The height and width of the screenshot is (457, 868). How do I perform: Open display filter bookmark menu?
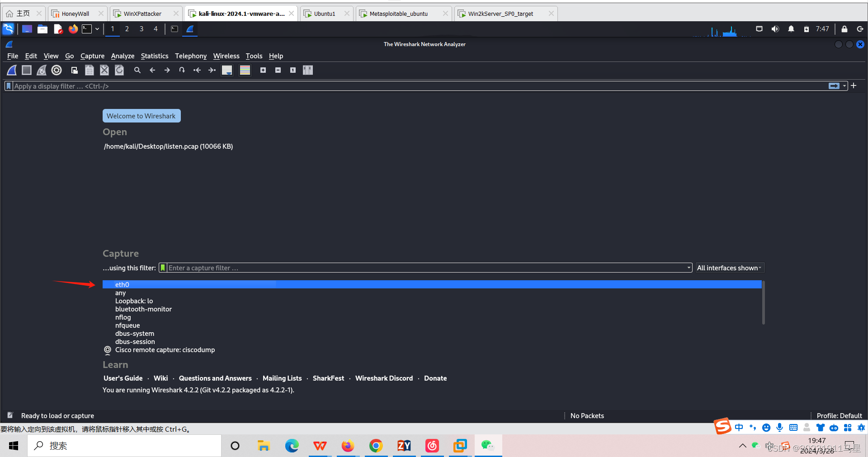pos(9,86)
